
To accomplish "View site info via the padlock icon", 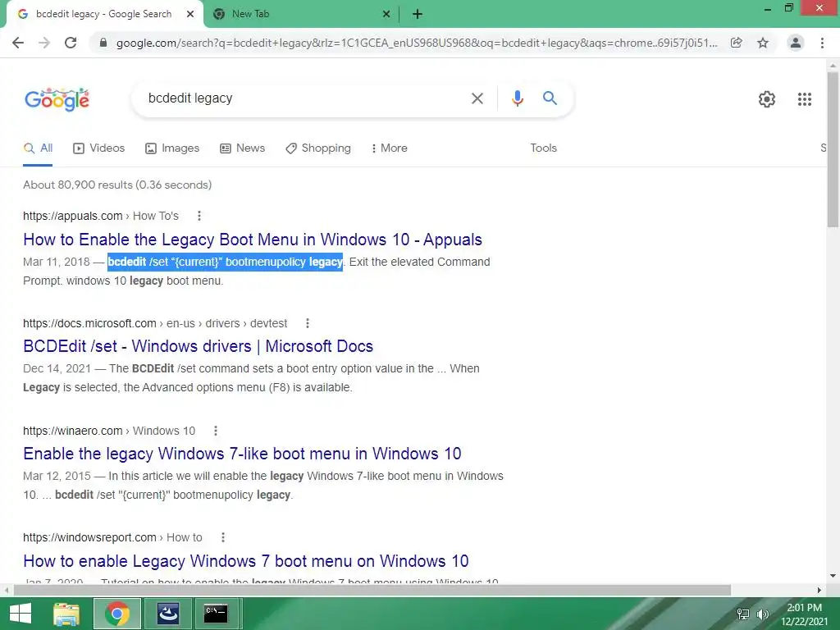I will click(x=103, y=43).
